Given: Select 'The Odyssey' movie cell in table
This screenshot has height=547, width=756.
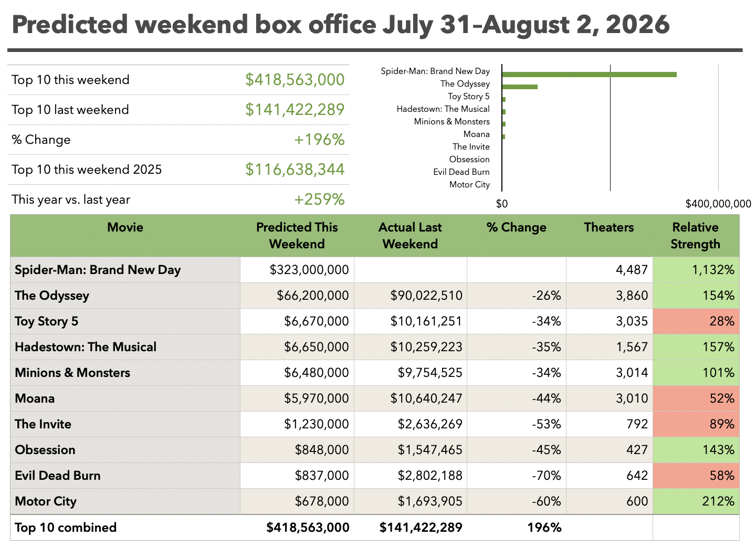Looking at the screenshot, I should (x=125, y=296).
